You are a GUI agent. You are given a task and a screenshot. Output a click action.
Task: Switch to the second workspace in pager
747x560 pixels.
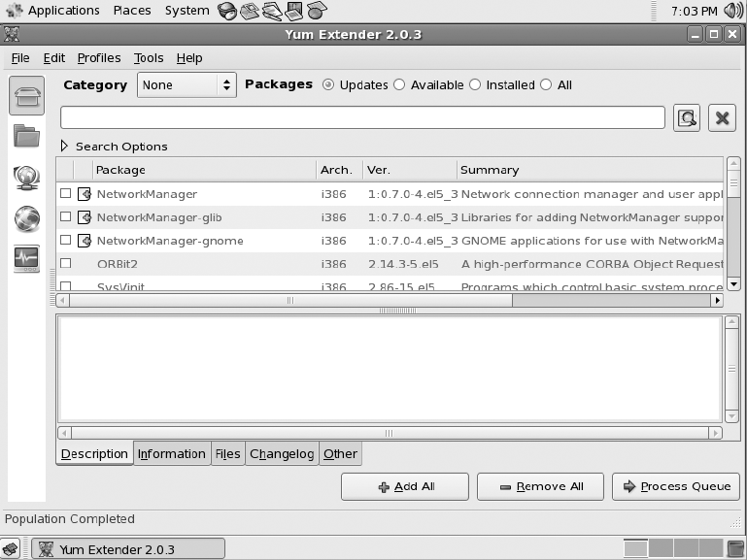click(661, 548)
